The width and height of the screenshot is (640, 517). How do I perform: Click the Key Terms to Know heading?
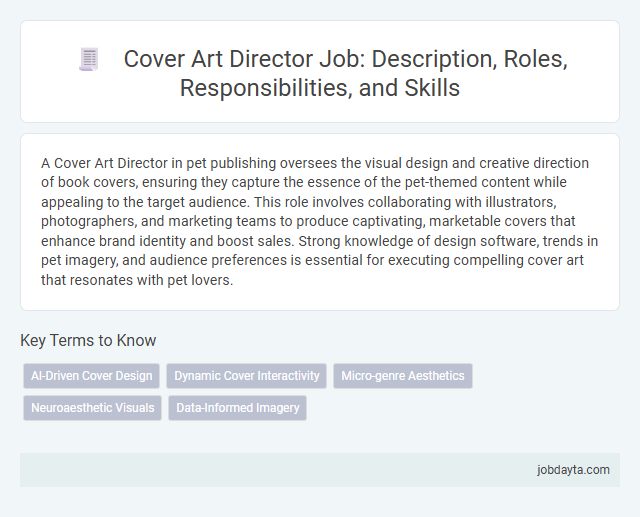click(88, 340)
